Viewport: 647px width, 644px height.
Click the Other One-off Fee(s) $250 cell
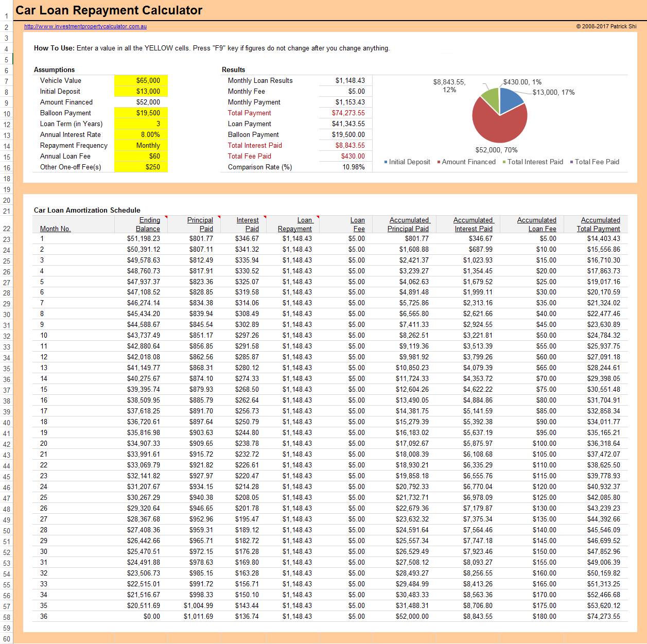pyautogui.click(x=141, y=167)
